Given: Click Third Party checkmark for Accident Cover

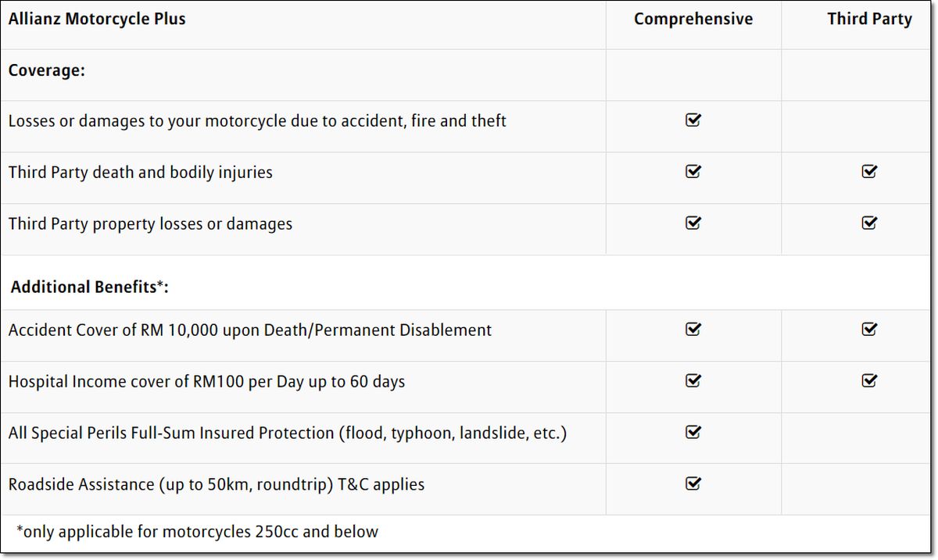Looking at the screenshot, I should tap(869, 330).
